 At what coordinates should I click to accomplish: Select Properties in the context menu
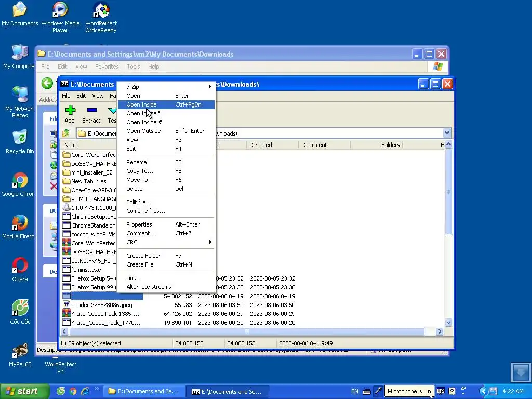[x=166, y=224]
